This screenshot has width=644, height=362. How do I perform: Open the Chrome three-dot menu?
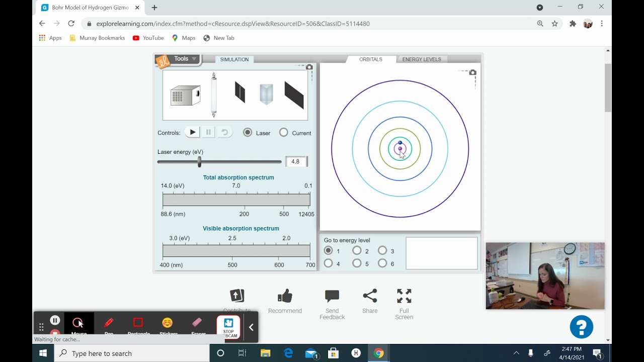click(602, 24)
